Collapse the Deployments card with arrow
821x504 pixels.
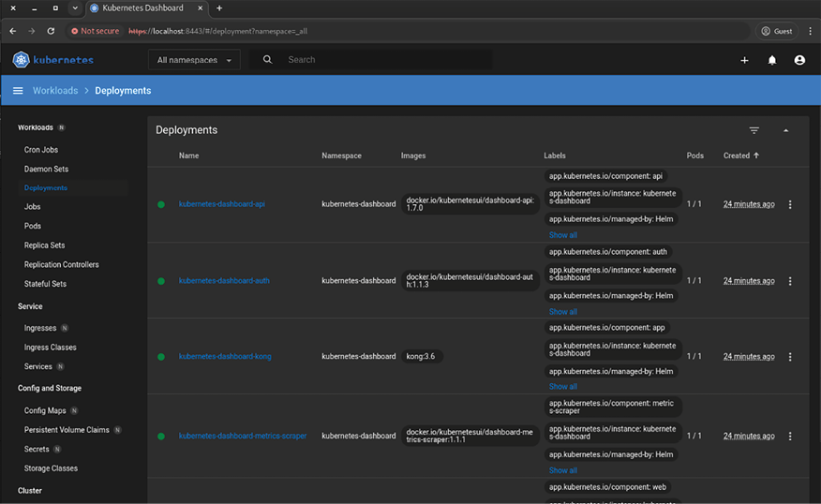point(785,130)
